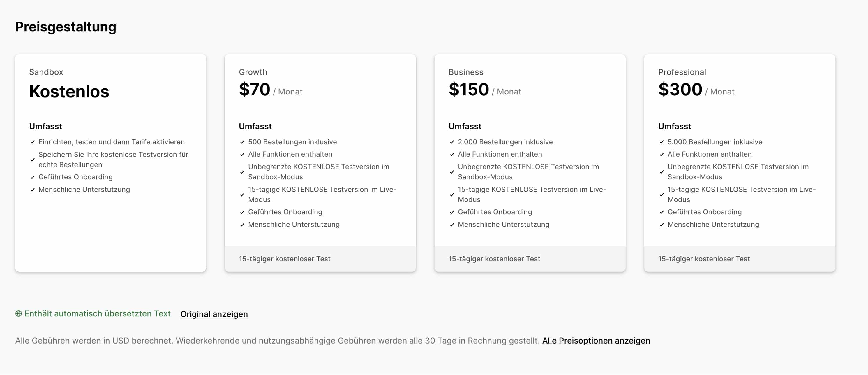Screen dimensions: 868x375
Task: Click checkmark next to 500 Bestellungen inklusive
Action: click(x=242, y=142)
